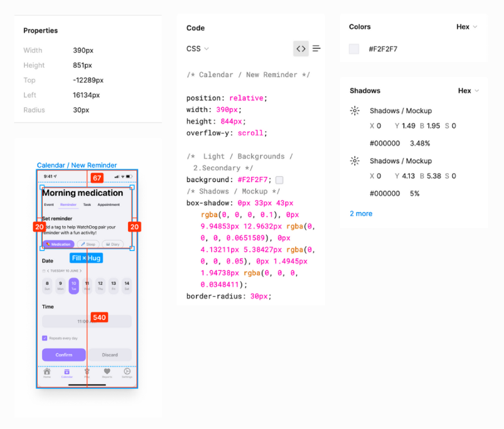Tap the Settings icon in mockup nav bar

coord(127,372)
